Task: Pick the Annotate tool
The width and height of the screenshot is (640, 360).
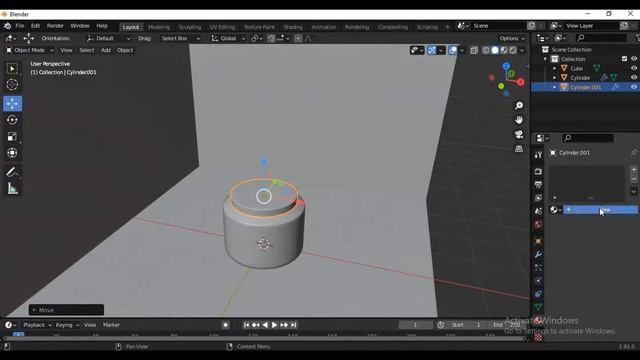Action: (12, 172)
